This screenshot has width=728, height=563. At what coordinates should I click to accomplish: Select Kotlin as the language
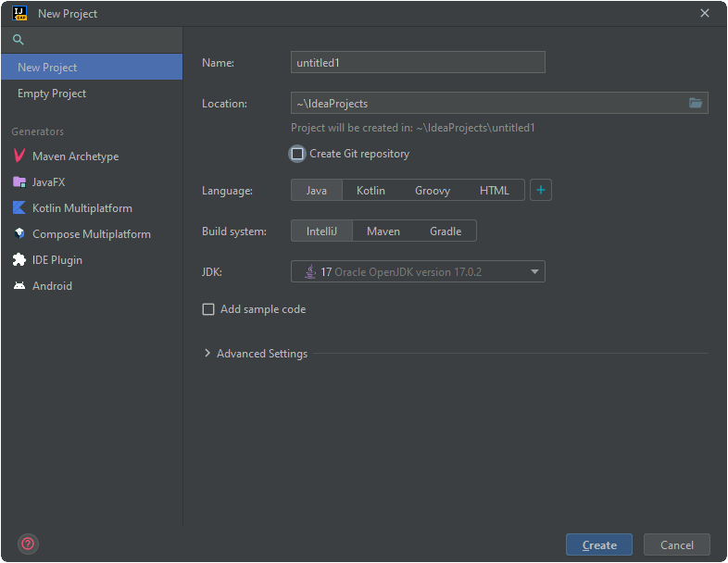click(x=370, y=191)
